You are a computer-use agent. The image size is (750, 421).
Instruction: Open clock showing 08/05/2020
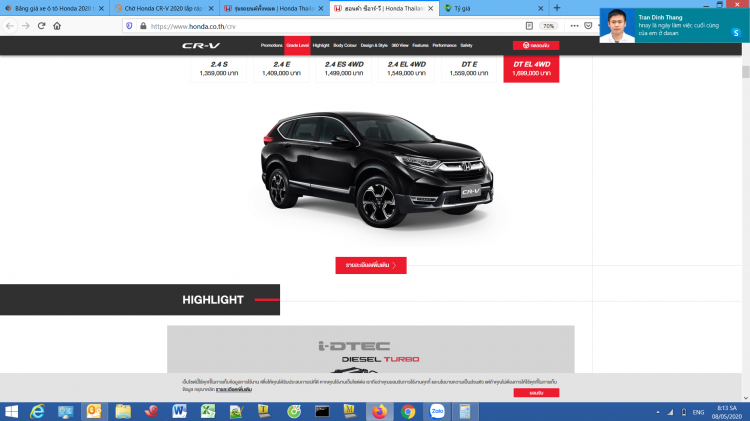click(727, 412)
